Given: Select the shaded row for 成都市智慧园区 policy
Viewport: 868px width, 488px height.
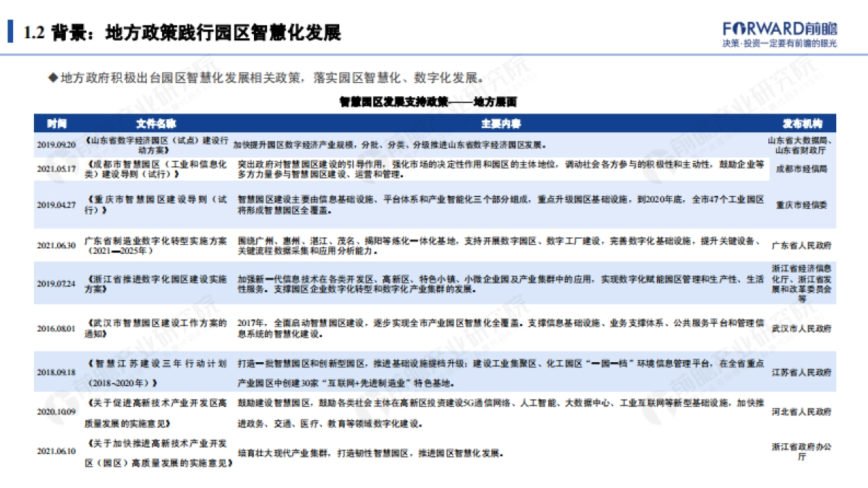Looking at the screenshot, I should point(434,168).
